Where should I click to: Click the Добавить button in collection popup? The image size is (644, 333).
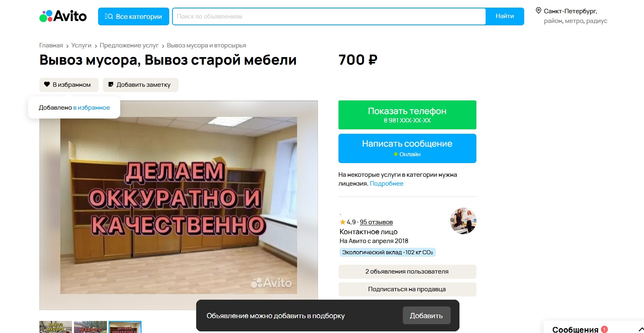click(x=427, y=316)
